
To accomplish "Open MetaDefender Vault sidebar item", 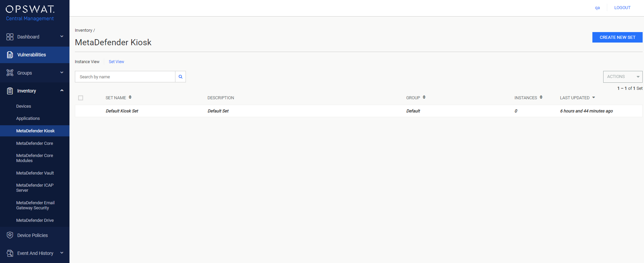I will point(35,173).
